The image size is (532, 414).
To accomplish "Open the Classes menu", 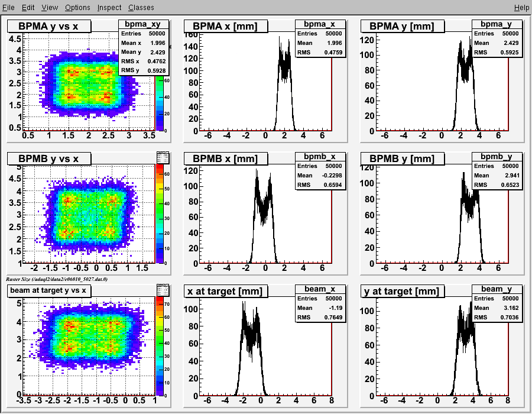I will pyautogui.click(x=141, y=8).
